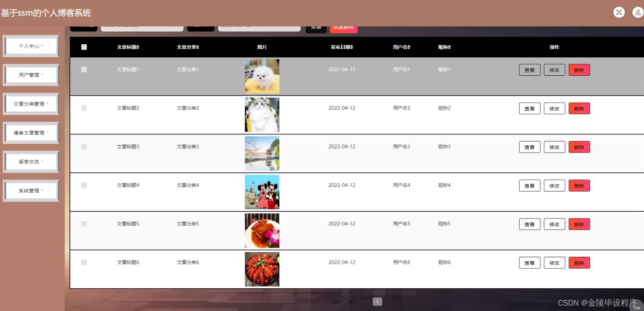Screen dimensions: 644x311
Task: Check the checkbox for 文章标题1 row
Action: [x=84, y=69]
